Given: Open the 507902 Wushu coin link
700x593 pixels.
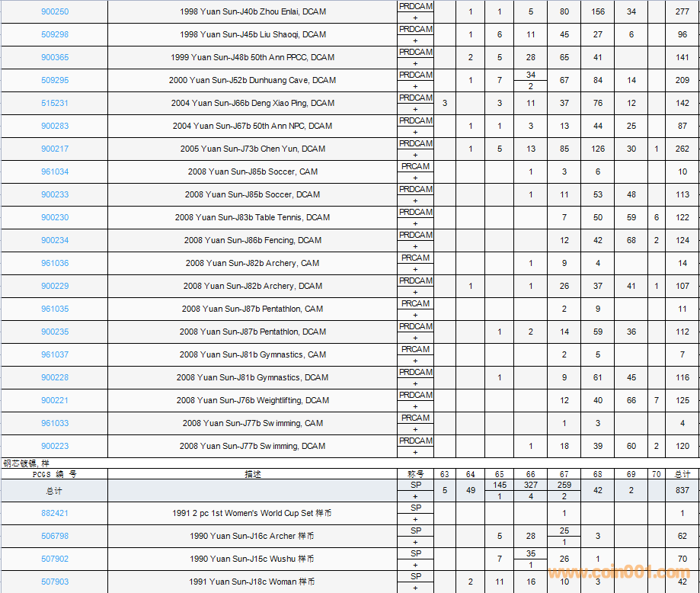Looking at the screenshot, I should (54, 559).
